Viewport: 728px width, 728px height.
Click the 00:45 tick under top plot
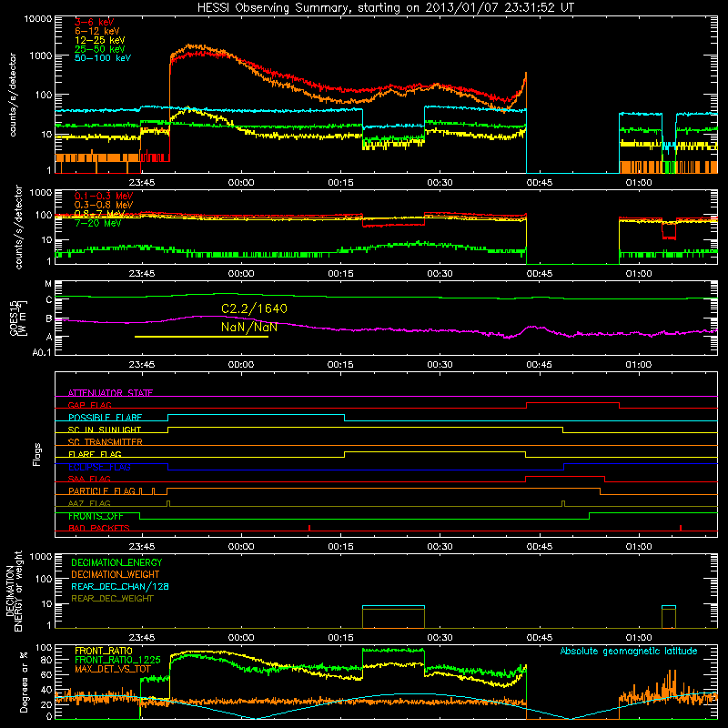click(540, 183)
